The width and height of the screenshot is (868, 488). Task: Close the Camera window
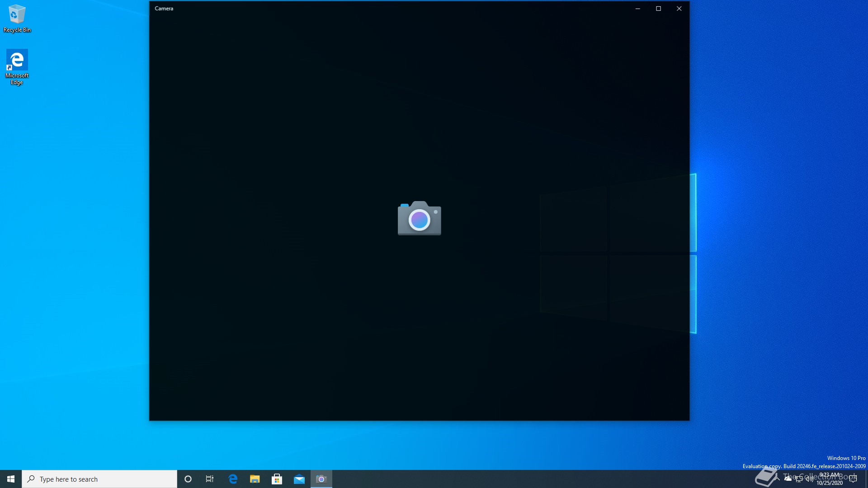pos(679,9)
